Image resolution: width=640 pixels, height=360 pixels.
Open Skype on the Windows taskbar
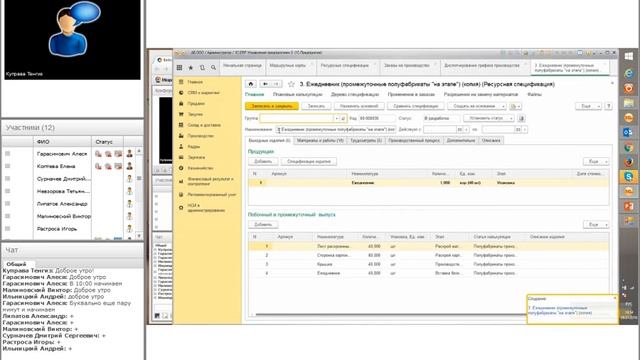coord(629,176)
